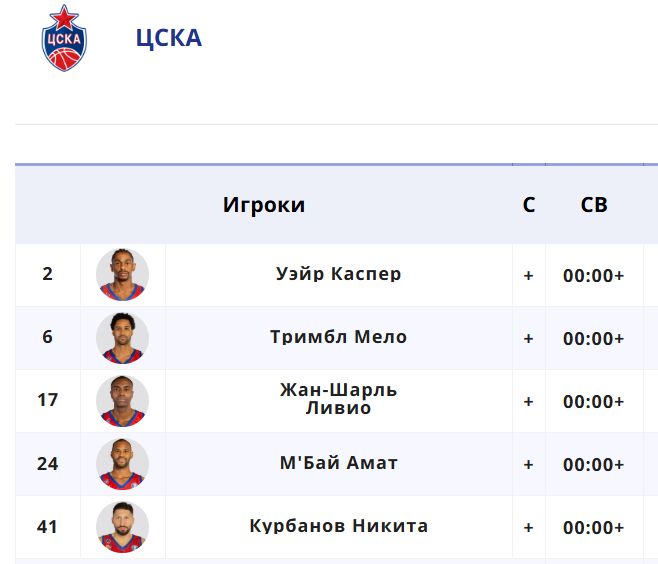Click the plus sign in М'Бай Амат's row

coord(528,465)
